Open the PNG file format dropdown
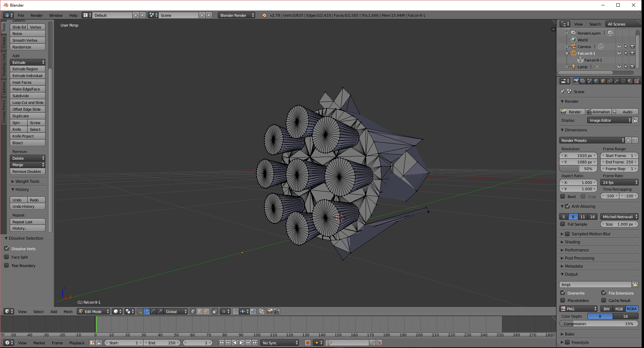This screenshot has height=348, width=644. tap(578, 309)
